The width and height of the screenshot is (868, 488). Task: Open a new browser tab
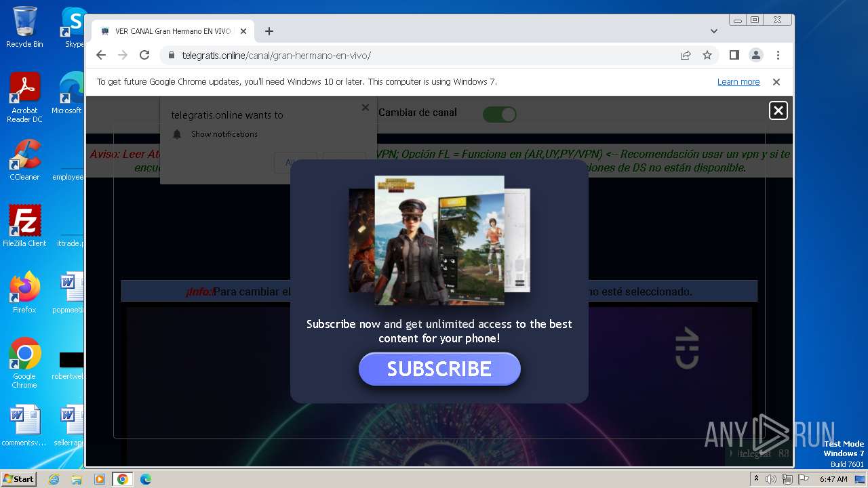(x=269, y=31)
